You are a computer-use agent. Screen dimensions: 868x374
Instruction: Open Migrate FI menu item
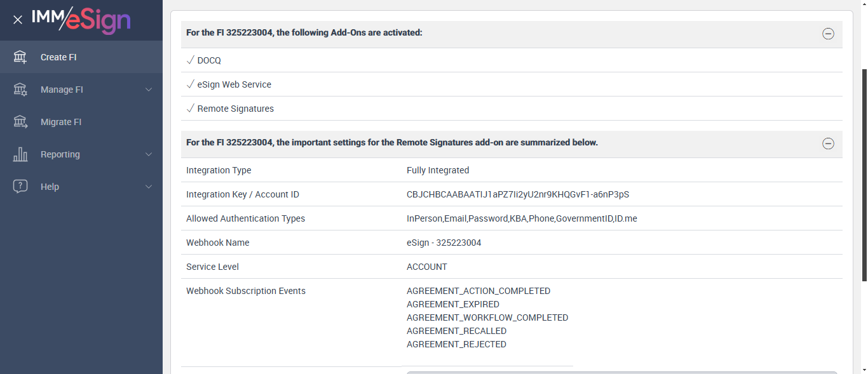point(61,122)
